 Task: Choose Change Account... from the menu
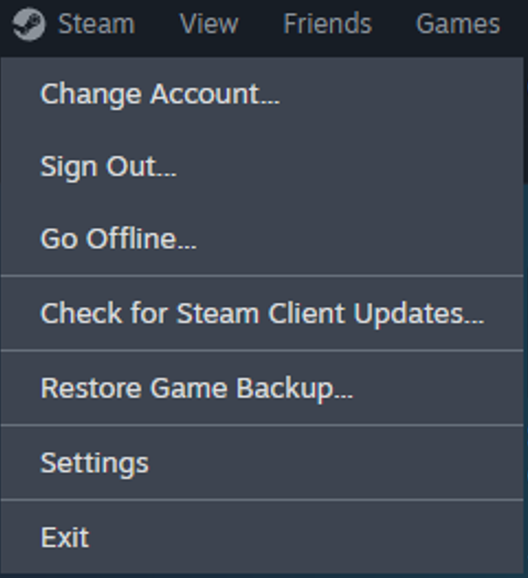point(262,94)
